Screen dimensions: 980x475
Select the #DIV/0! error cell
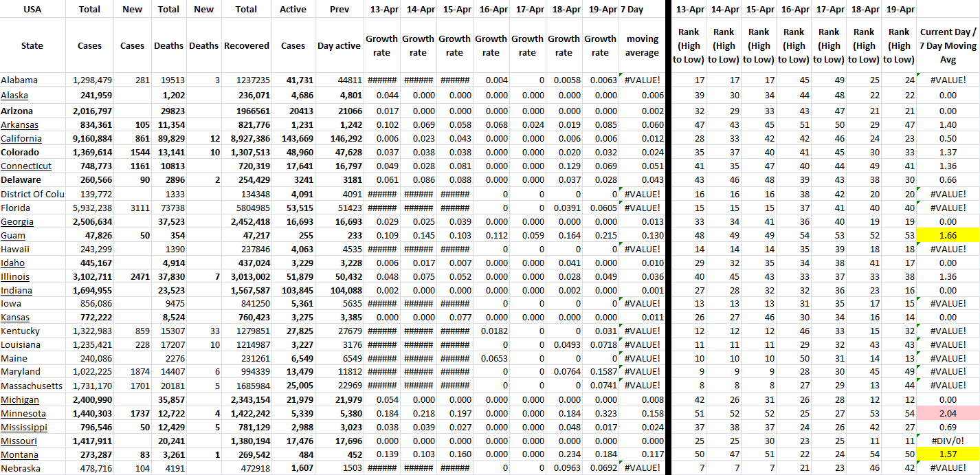(948, 441)
